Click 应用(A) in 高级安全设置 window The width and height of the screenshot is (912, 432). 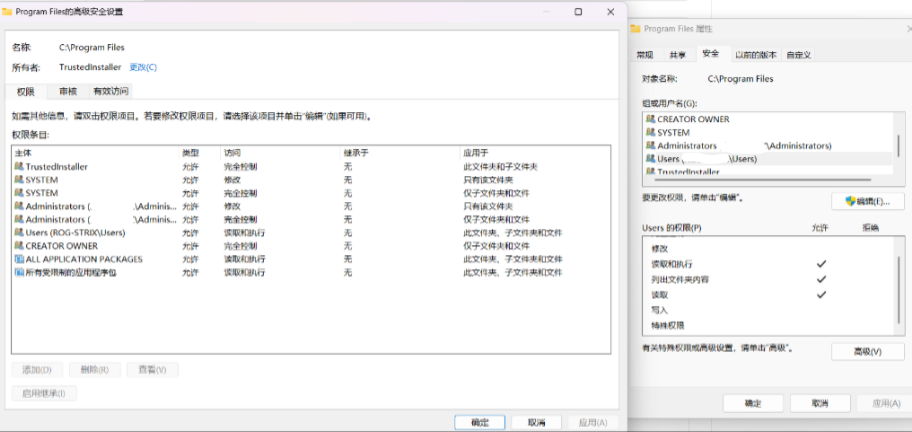[x=593, y=423]
